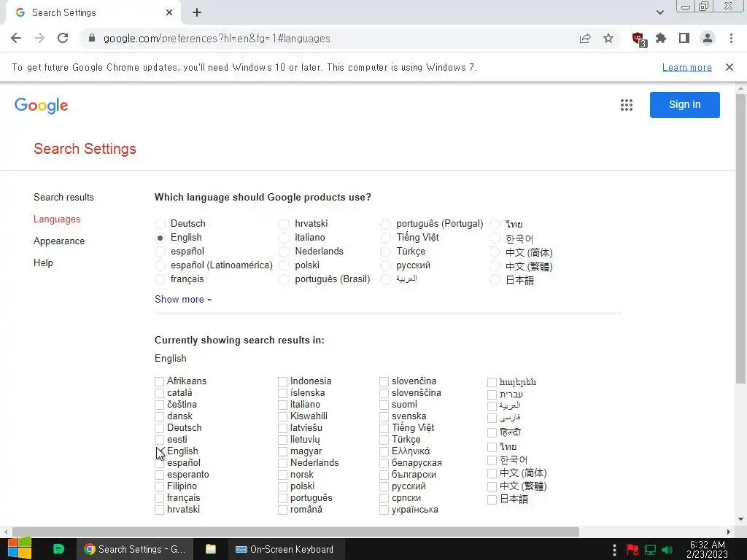Open the Extensions puzzle icon
The height and width of the screenshot is (560, 747).
[661, 38]
